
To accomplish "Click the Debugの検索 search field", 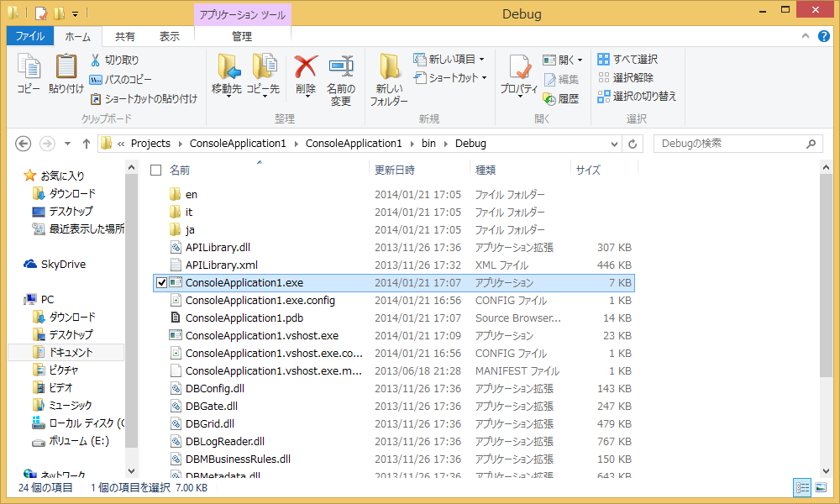I will point(729,144).
